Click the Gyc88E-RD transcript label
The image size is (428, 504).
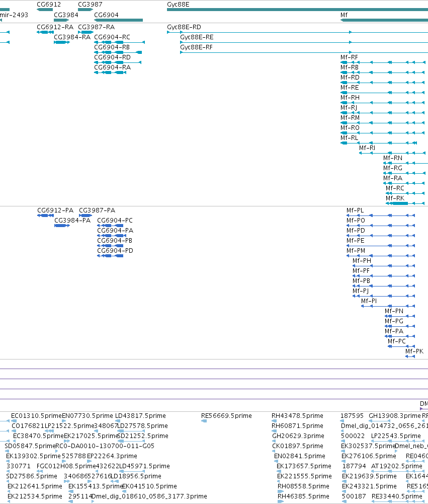click(x=184, y=27)
